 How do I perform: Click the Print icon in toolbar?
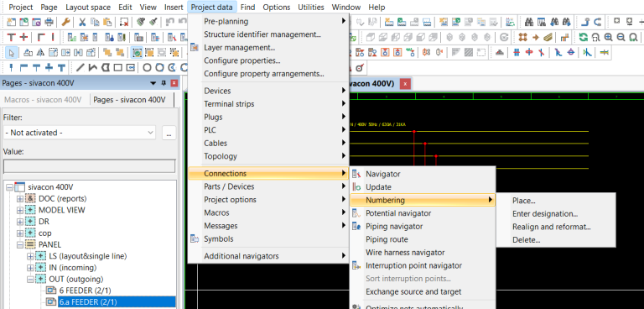coord(49,22)
